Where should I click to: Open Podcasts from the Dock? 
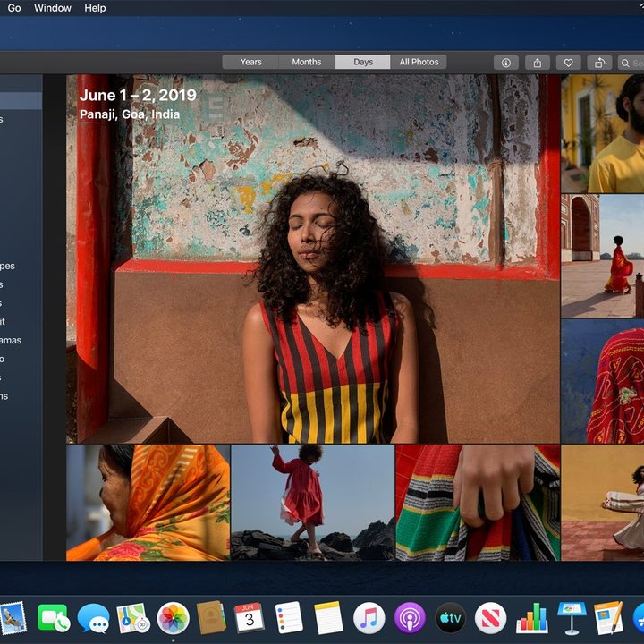click(410, 618)
